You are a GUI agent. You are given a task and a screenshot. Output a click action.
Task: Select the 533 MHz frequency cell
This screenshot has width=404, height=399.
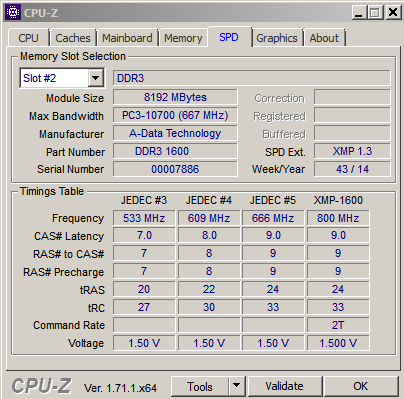144,218
